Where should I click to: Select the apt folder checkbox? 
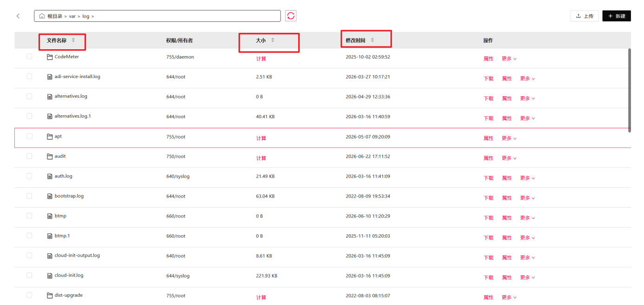pos(29,136)
